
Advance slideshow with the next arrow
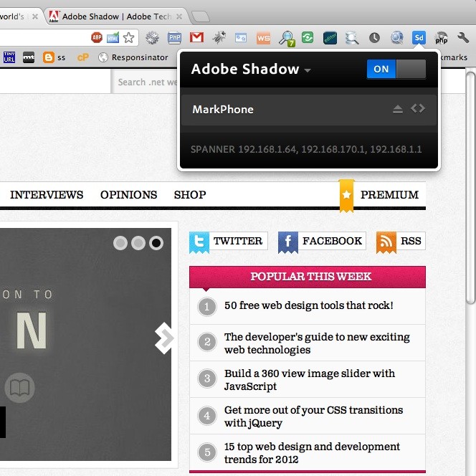pos(164,338)
